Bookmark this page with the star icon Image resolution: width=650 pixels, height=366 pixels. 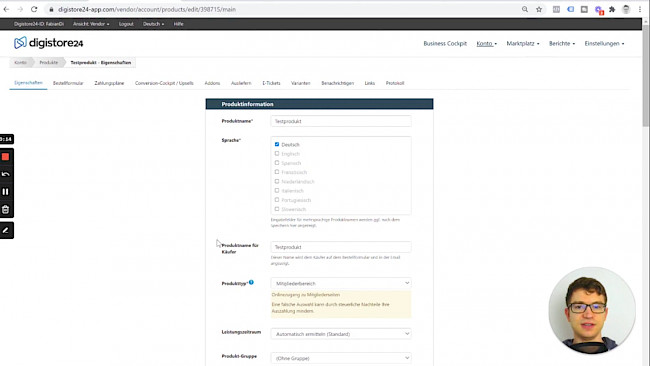[539, 9]
